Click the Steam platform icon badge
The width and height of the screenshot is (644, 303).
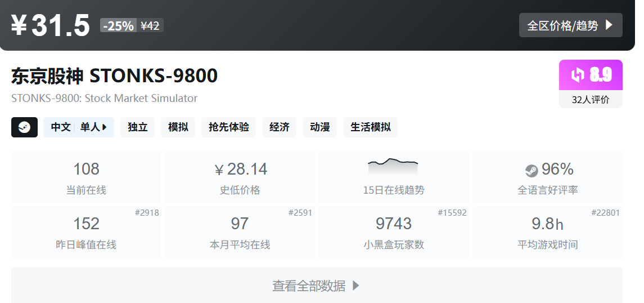(x=24, y=127)
